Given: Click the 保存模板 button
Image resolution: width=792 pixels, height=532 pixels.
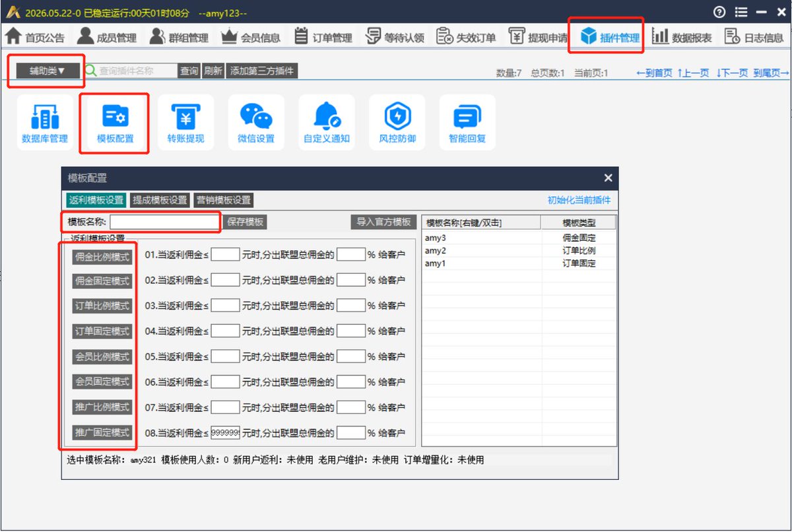Looking at the screenshot, I should tap(246, 222).
